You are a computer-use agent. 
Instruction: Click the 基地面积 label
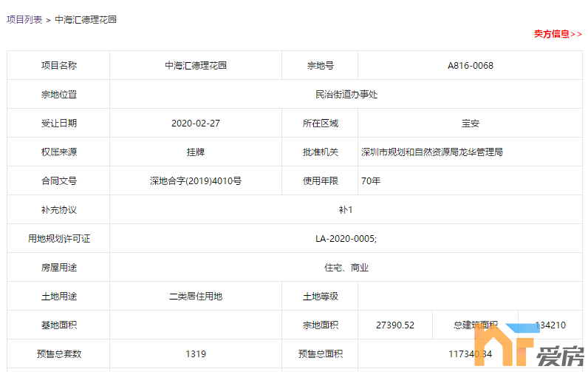[x=59, y=325]
